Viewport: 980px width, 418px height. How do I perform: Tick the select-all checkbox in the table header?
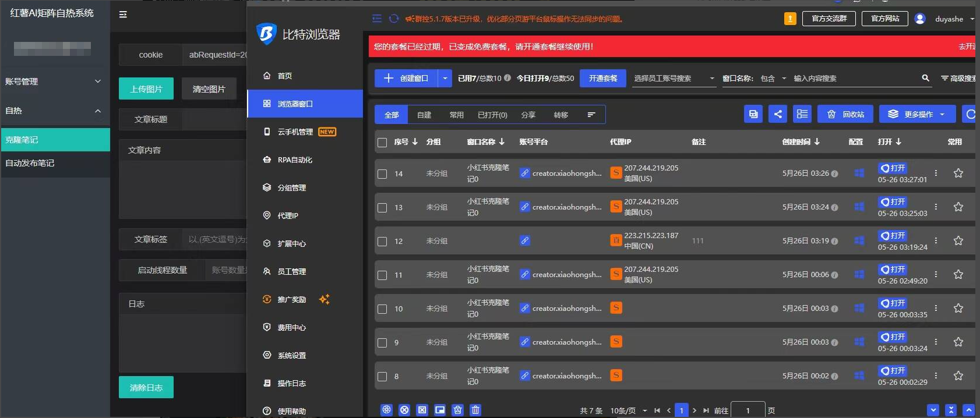point(382,142)
